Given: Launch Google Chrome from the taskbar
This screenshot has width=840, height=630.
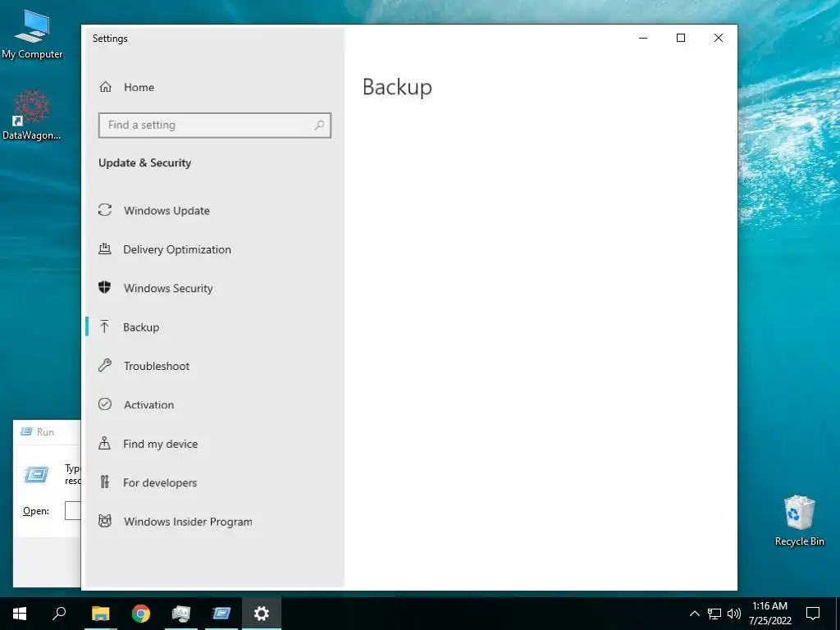Looking at the screenshot, I should 141,614.
